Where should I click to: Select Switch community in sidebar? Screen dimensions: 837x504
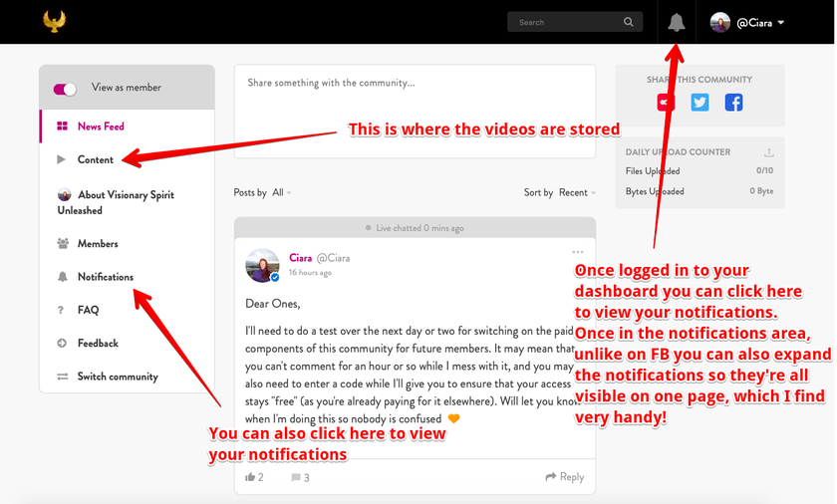tap(128, 376)
